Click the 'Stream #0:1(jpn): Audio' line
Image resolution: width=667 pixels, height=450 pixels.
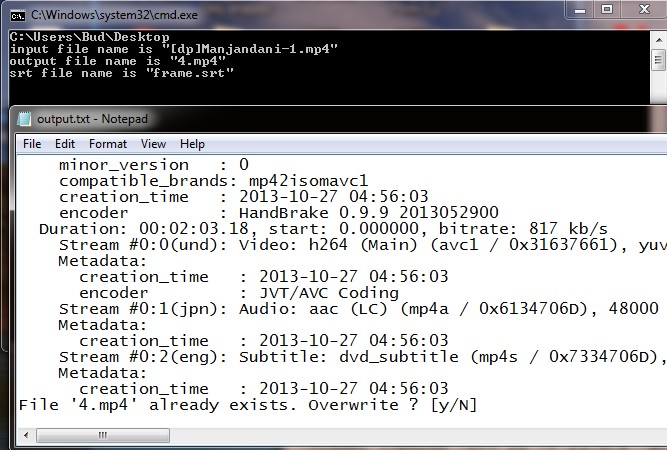359,308
